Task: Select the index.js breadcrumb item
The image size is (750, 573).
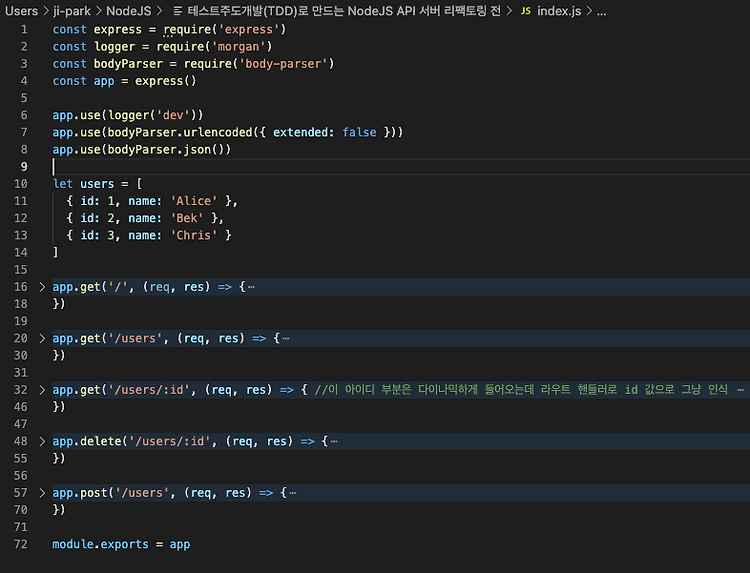Action: [559, 11]
